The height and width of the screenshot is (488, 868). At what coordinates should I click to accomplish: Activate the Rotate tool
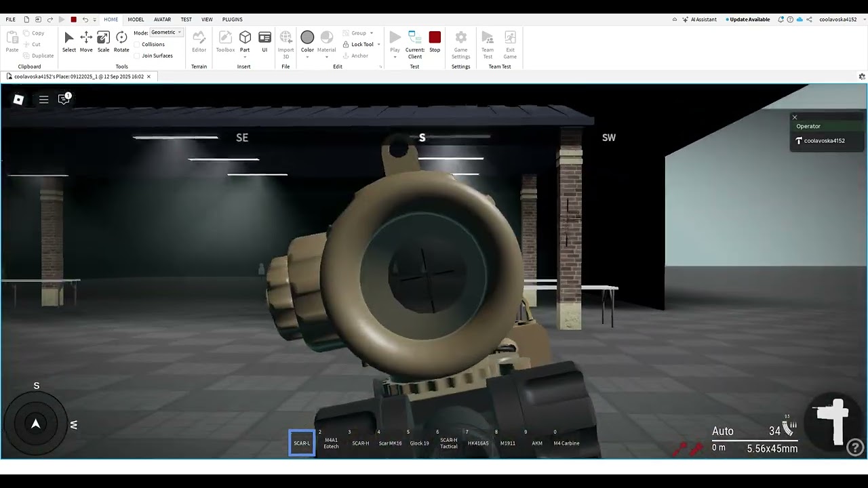click(x=121, y=42)
